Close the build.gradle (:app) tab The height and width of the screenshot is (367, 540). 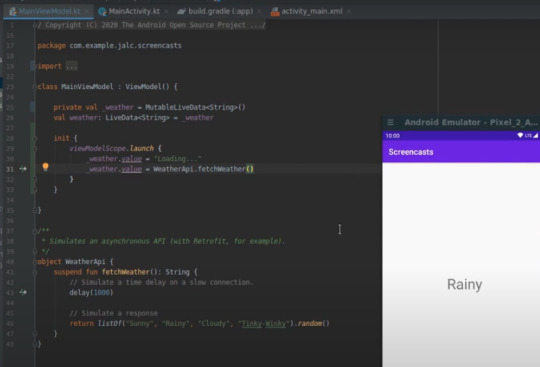pos(259,12)
